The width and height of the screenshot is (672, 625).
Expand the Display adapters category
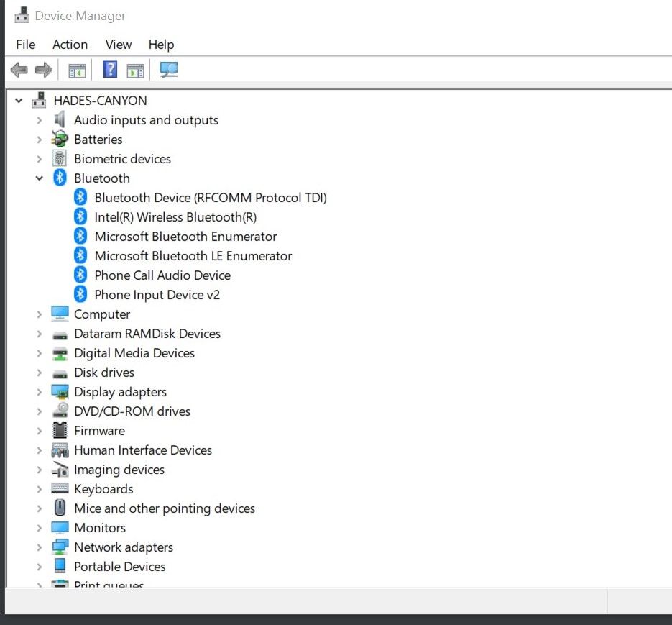tap(40, 392)
